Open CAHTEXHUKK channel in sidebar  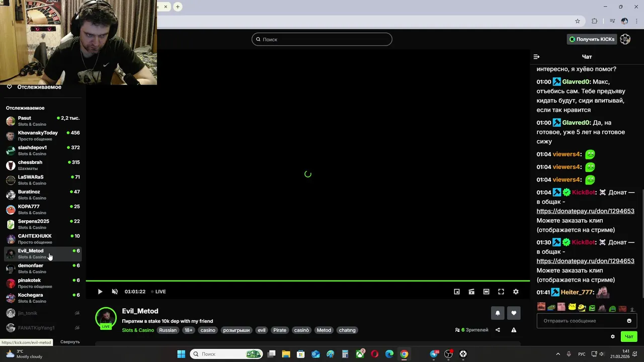point(43,239)
